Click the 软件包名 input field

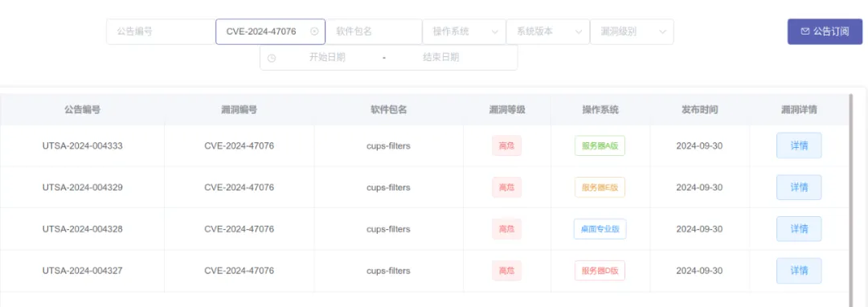coord(374,31)
